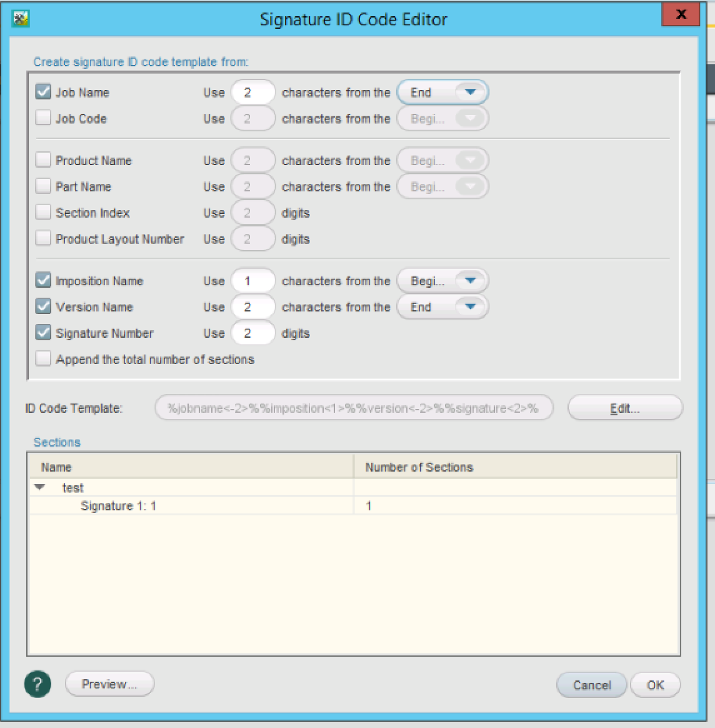Confirm with the OK button
This screenshot has height=728, width=715.
click(x=655, y=685)
